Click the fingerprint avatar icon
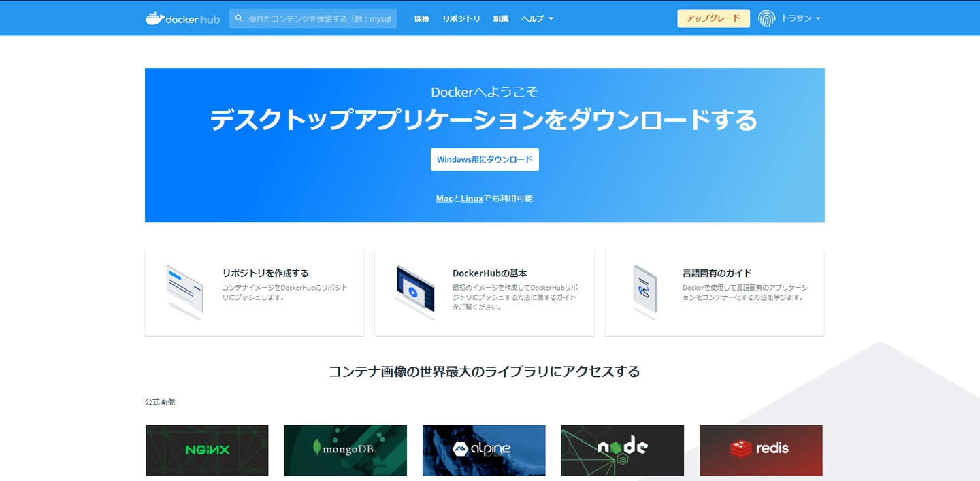Viewport: 980px width, 481px height. [x=767, y=18]
